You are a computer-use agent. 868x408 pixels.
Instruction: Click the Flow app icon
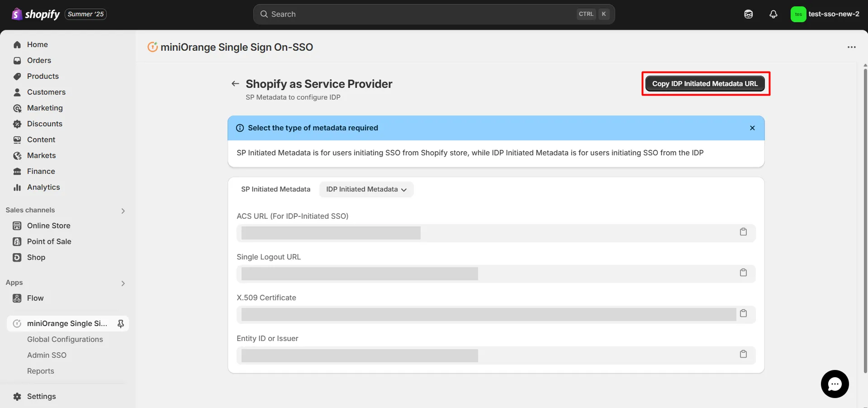click(17, 298)
